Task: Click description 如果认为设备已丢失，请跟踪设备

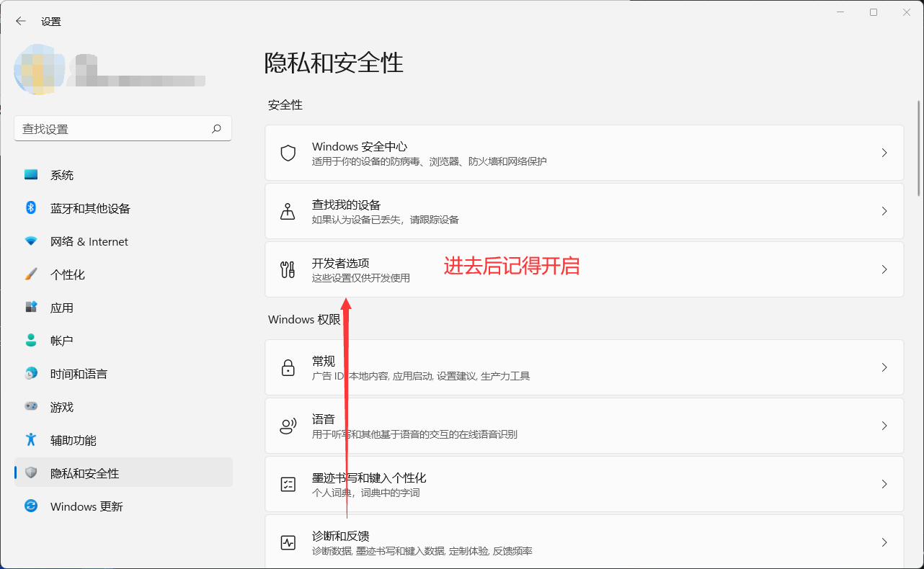Action: pyautogui.click(x=386, y=220)
